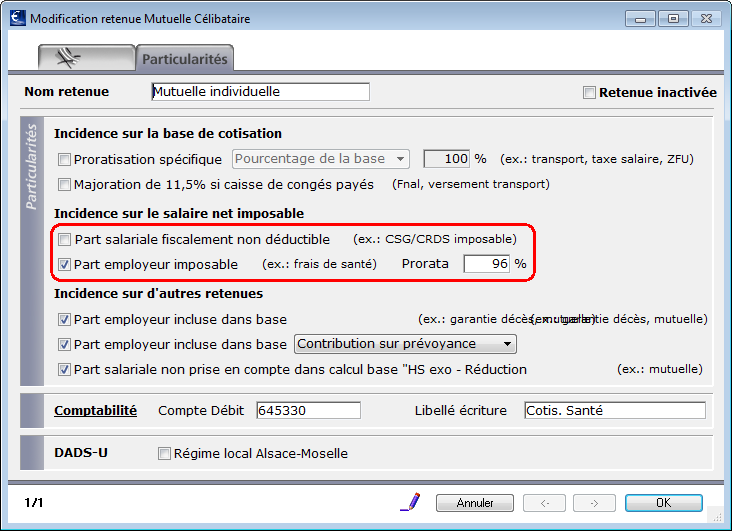
Task: Switch to the Particularités tab
Action: [184, 59]
